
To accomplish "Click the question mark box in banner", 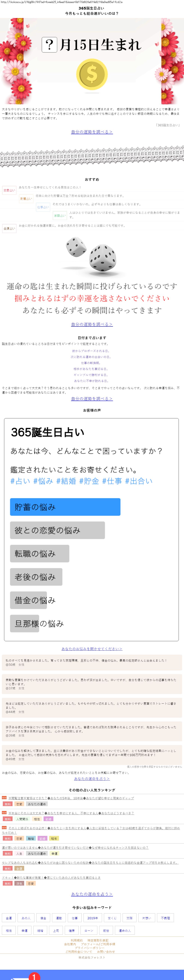I will (49, 45).
